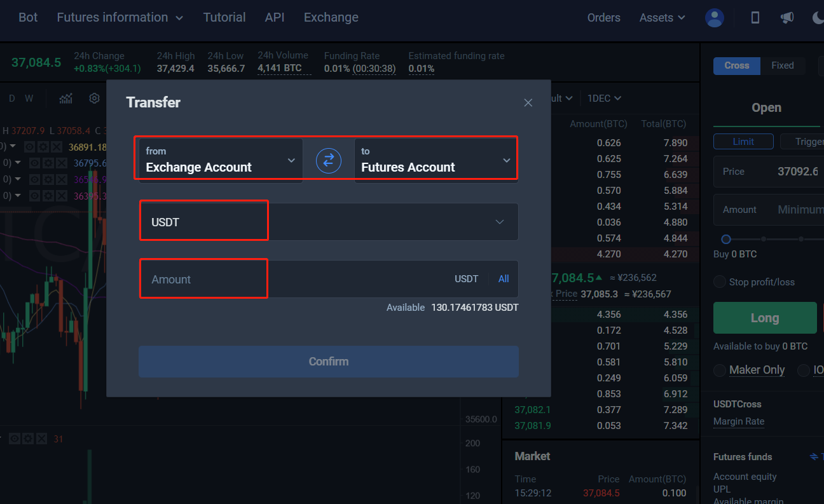
Task: Enable the Maker Only option
Action: click(x=720, y=370)
